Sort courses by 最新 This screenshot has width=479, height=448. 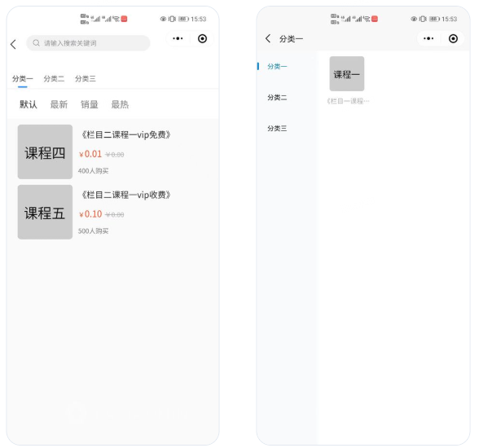click(59, 104)
